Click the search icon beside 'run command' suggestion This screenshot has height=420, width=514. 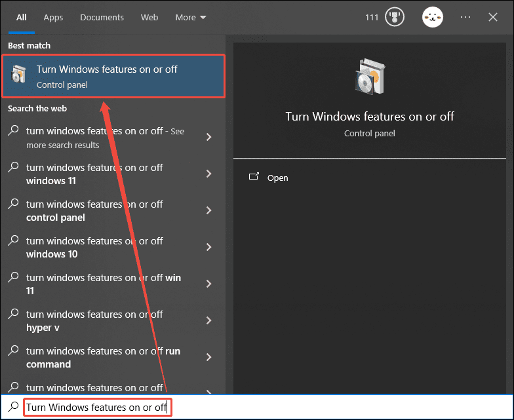13,350
